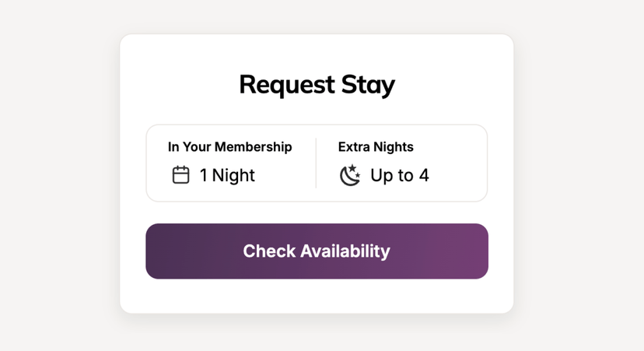Click the In Your Membership label
Image resolution: width=644 pixels, height=351 pixels.
pyautogui.click(x=229, y=147)
